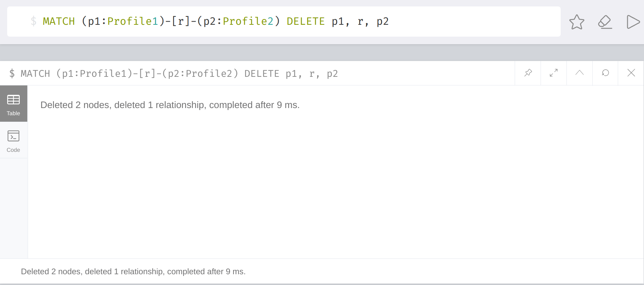
Task: Run the Cypher query with play button
Action: (x=633, y=22)
